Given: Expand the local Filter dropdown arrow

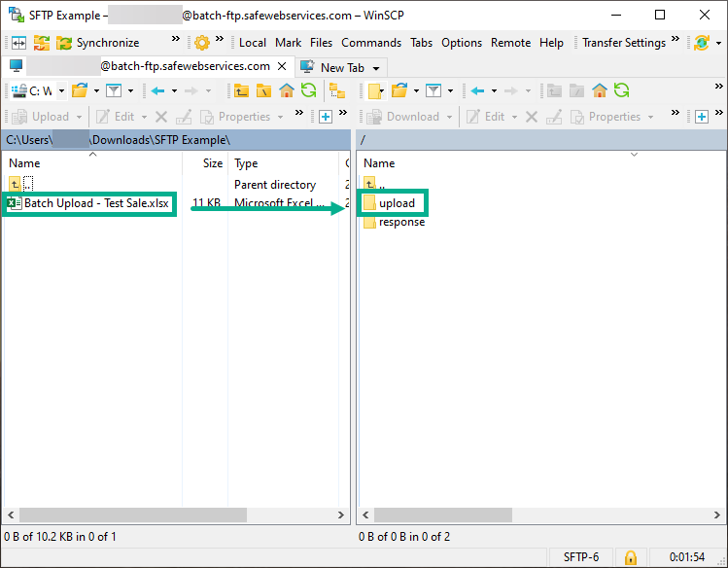Looking at the screenshot, I should 130,90.
